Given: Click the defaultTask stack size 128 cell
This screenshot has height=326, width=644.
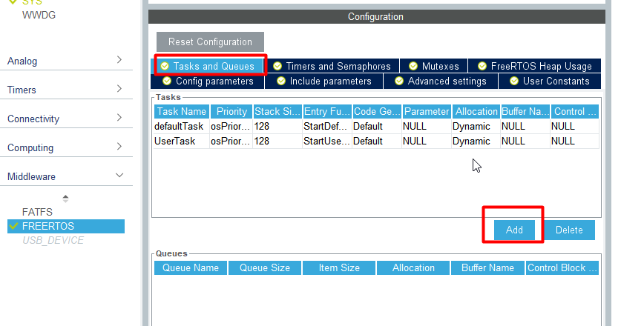Looking at the screenshot, I should [x=277, y=126].
